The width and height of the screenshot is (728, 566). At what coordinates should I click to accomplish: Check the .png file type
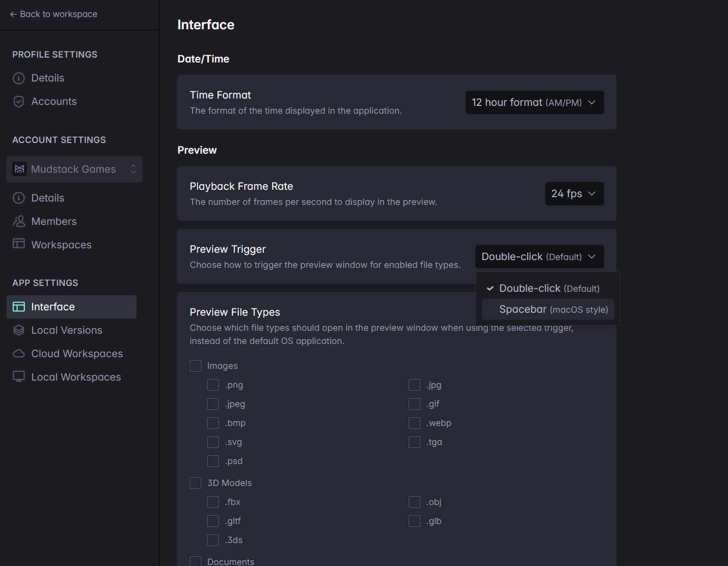213,385
